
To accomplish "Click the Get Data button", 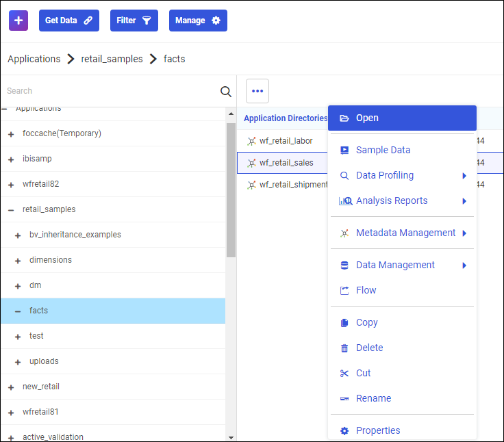I will pyautogui.click(x=68, y=21).
